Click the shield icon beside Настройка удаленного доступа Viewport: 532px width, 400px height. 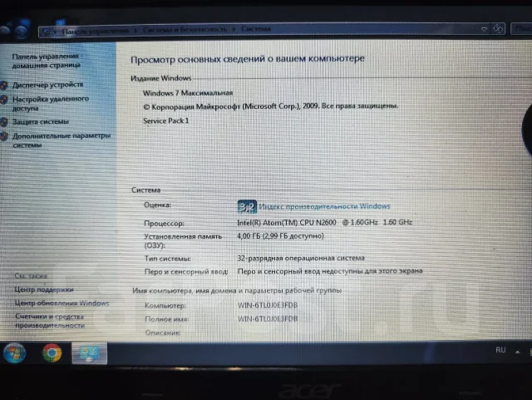[x=4, y=100]
